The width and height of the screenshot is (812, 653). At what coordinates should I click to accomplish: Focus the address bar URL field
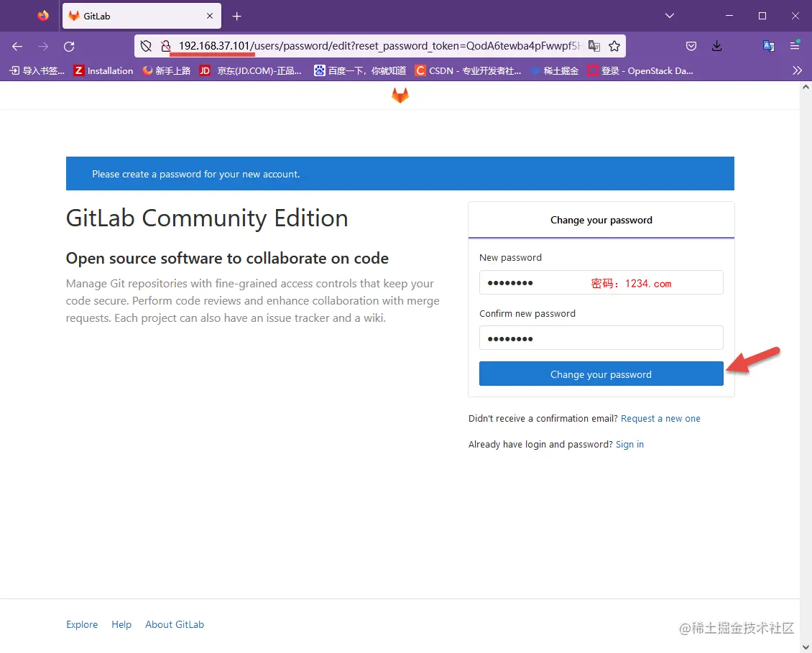click(x=379, y=46)
